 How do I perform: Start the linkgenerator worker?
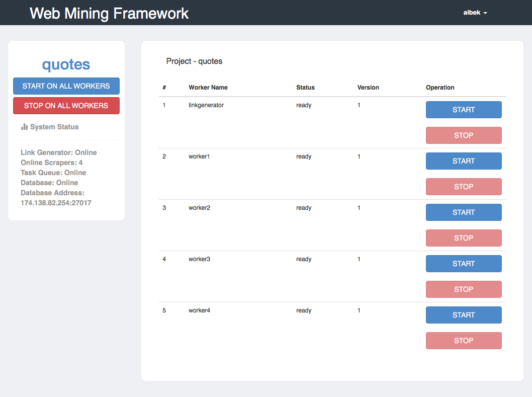[464, 110]
